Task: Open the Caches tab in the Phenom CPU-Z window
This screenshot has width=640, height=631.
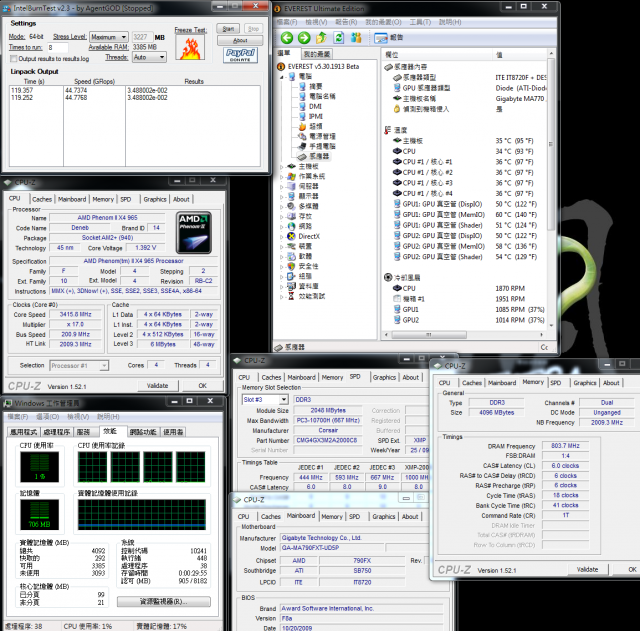Action: pos(42,199)
